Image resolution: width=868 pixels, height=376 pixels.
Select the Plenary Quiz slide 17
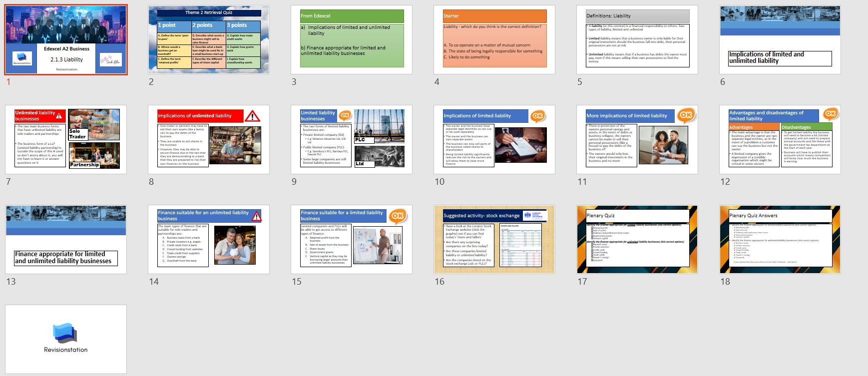pyautogui.click(x=637, y=240)
